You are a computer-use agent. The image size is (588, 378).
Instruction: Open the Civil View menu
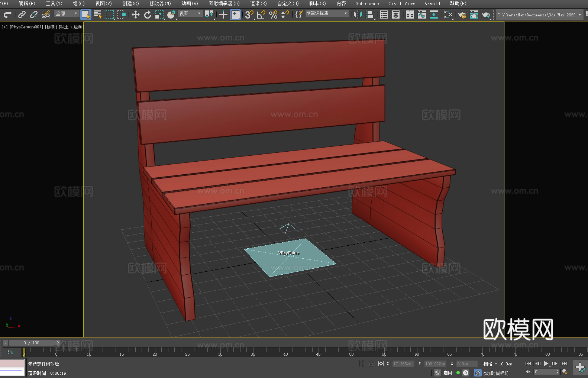[401, 3]
